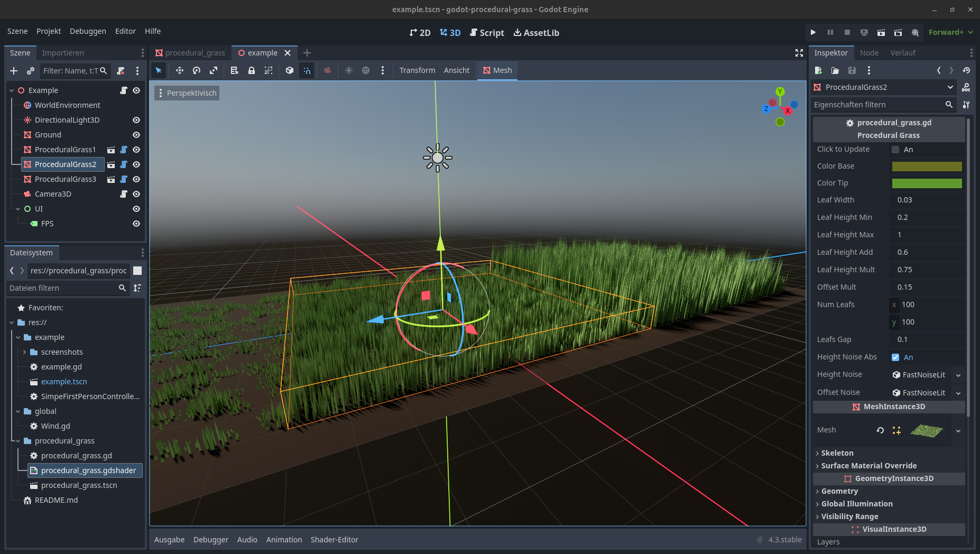This screenshot has width=980, height=554.
Task: Open documentation icon next to ProceduralGrass2
Action: pos(966,87)
